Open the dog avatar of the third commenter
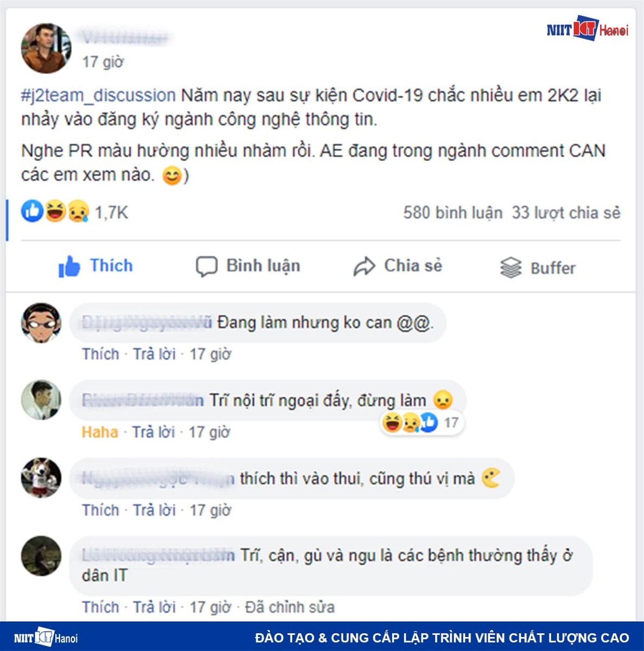Image resolution: width=644 pixels, height=651 pixels. point(41,477)
